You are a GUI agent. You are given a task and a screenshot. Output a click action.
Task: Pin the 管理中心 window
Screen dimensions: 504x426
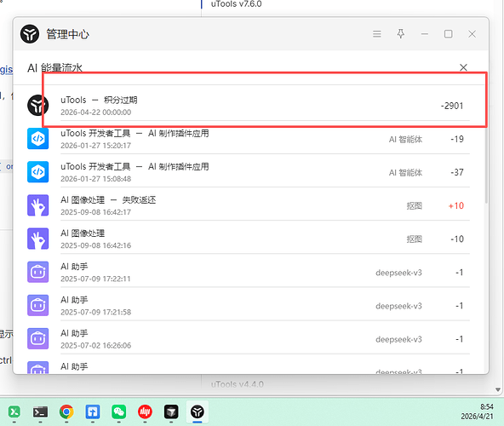(400, 34)
